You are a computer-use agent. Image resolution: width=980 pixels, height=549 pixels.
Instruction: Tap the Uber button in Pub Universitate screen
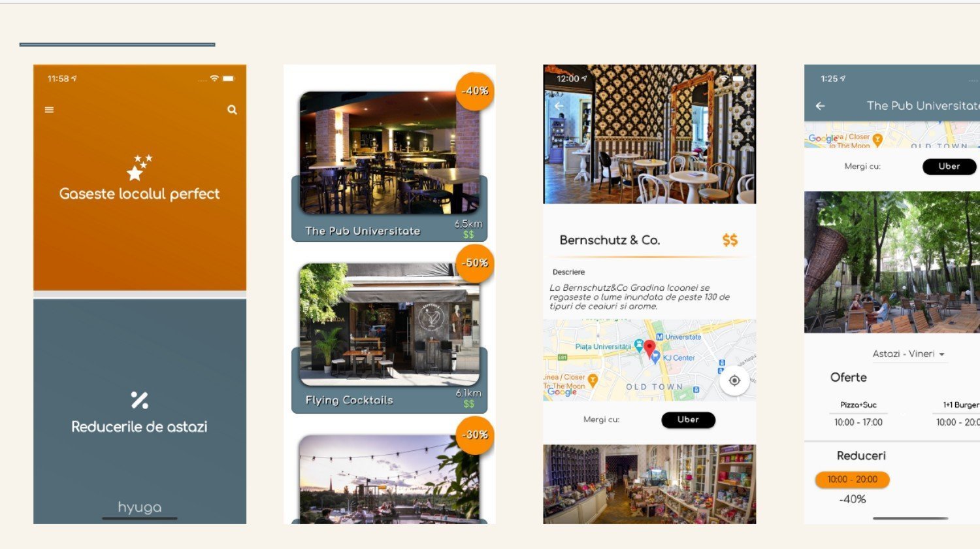[949, 167]
